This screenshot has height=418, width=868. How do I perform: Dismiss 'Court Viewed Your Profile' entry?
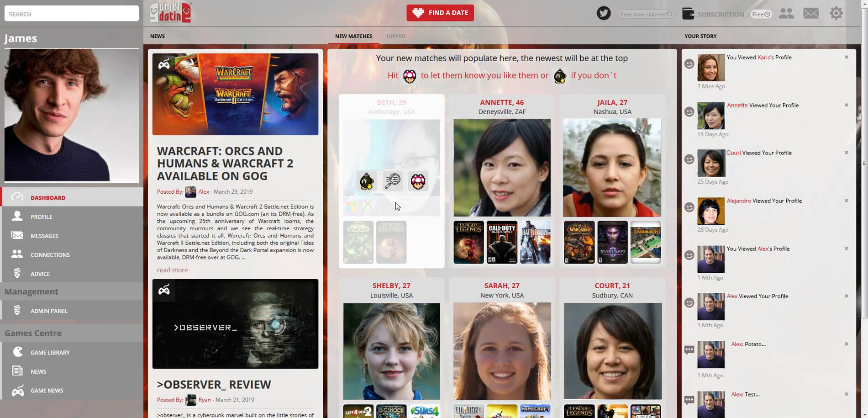[846, 153]
